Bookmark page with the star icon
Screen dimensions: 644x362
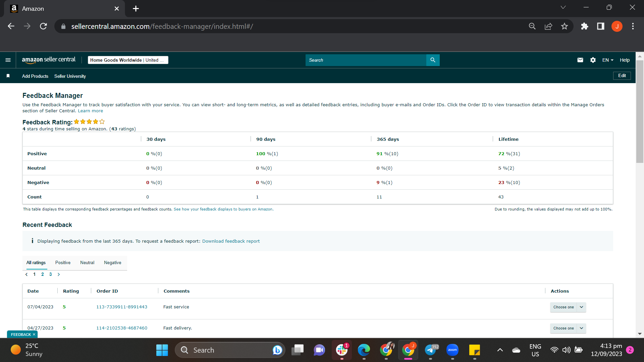pos(565,26)
